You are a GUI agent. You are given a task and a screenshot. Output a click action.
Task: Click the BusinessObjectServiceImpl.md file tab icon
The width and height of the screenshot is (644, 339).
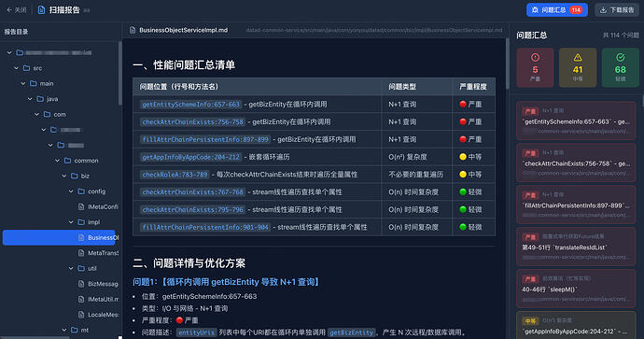(133, 30)
